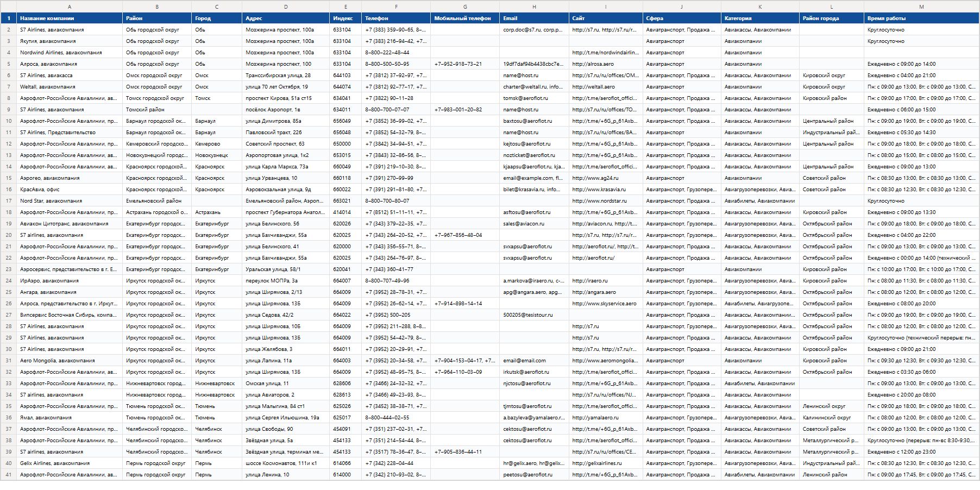
Task: Select mobile number "+7–983–001–20–82"
Action: tap(465, 110)
